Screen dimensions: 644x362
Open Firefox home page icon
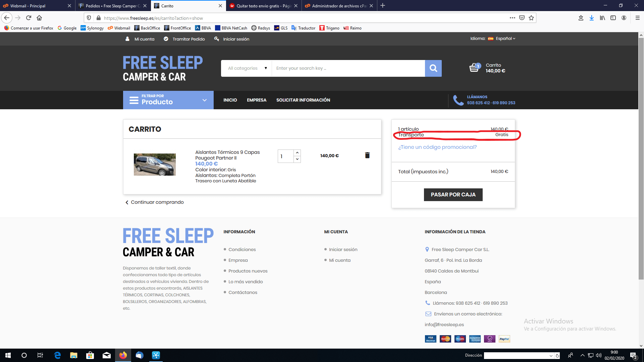pos(39,18)
